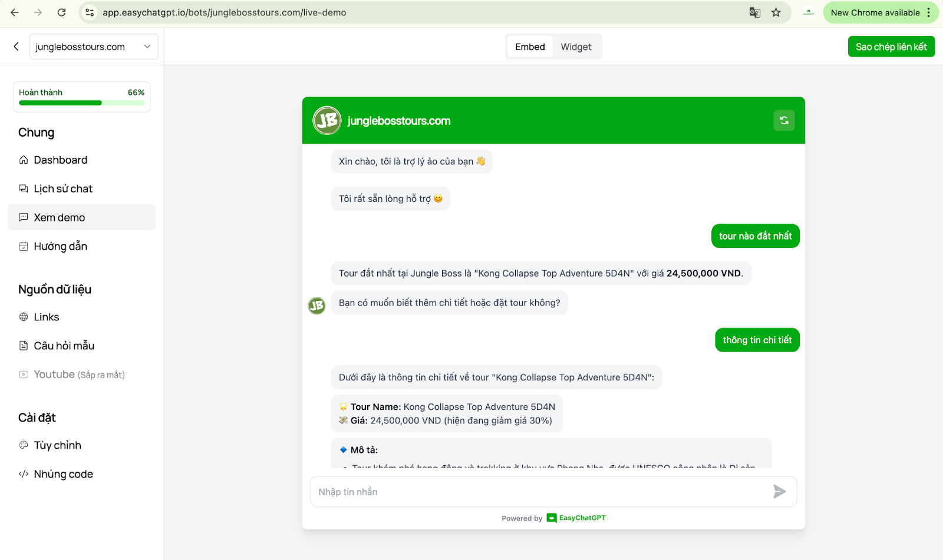This screenshot has width=943, height=560.
Task: Click the Giá discount line
Action: 446,420
